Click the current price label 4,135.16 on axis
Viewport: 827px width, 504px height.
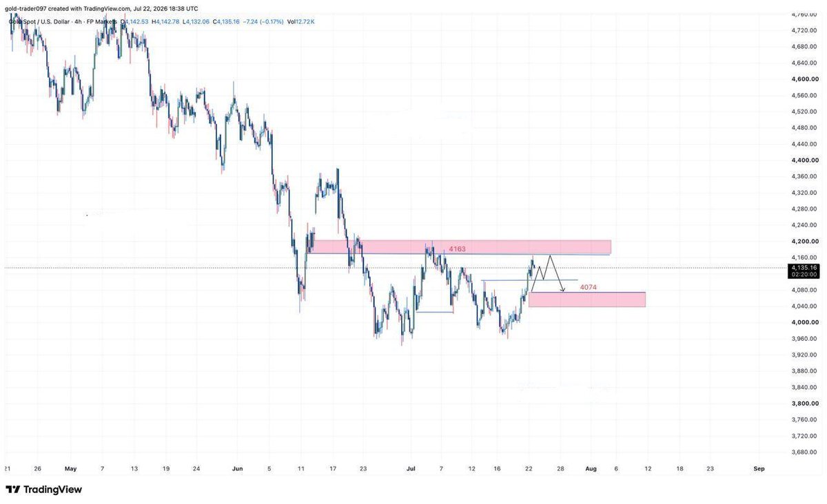pyautogui.click(x=804, y=267)
